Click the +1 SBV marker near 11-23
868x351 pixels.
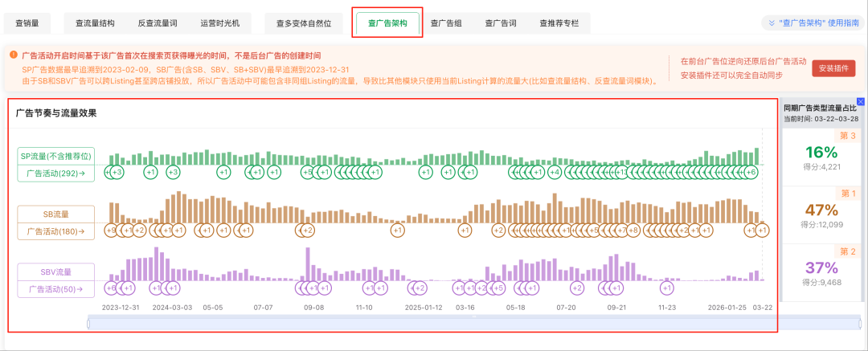(x=667, y=288)
